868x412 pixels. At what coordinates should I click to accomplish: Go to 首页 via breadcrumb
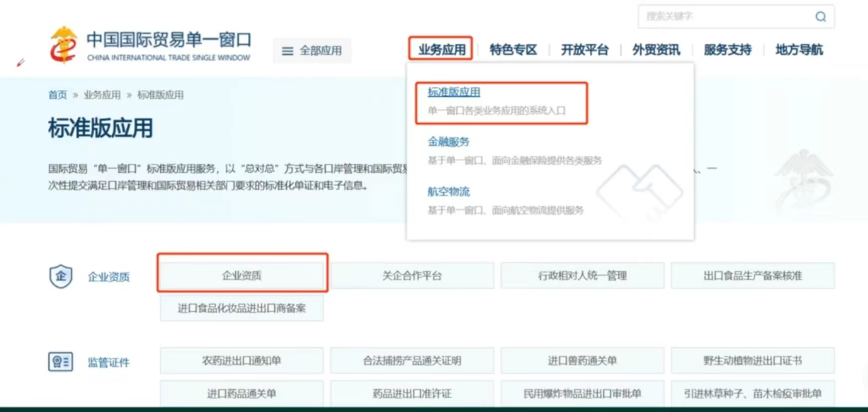(x=57, y=95)
